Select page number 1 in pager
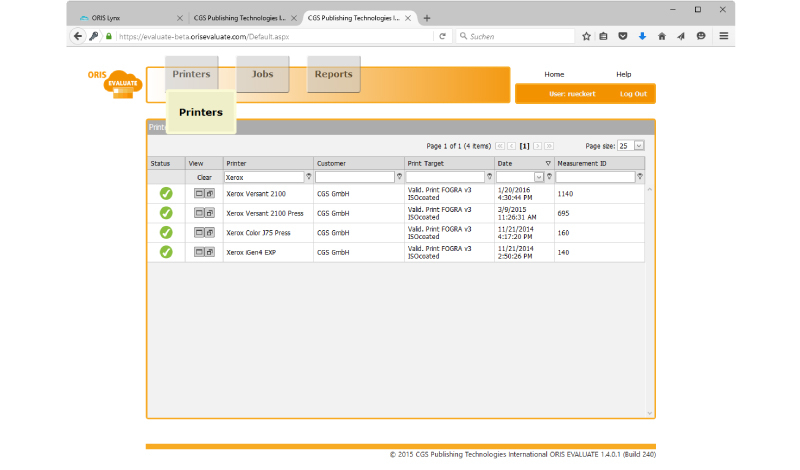Image resolution: width=800 pixels, height=470 pixels. (524, 146)
